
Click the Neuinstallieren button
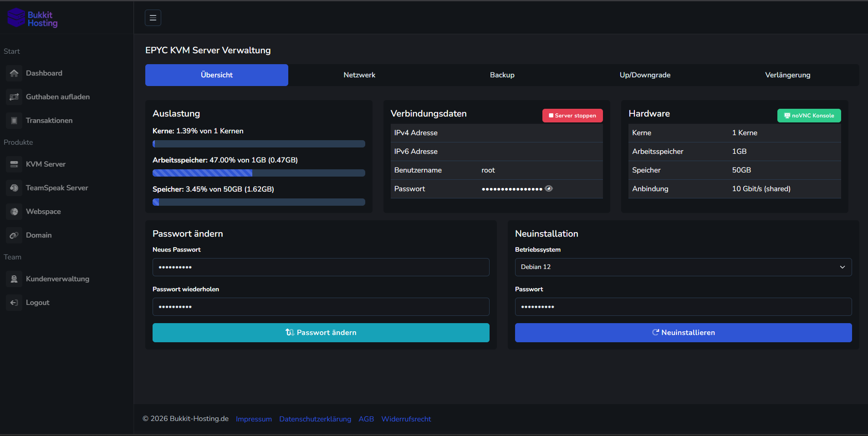[683, 333]
